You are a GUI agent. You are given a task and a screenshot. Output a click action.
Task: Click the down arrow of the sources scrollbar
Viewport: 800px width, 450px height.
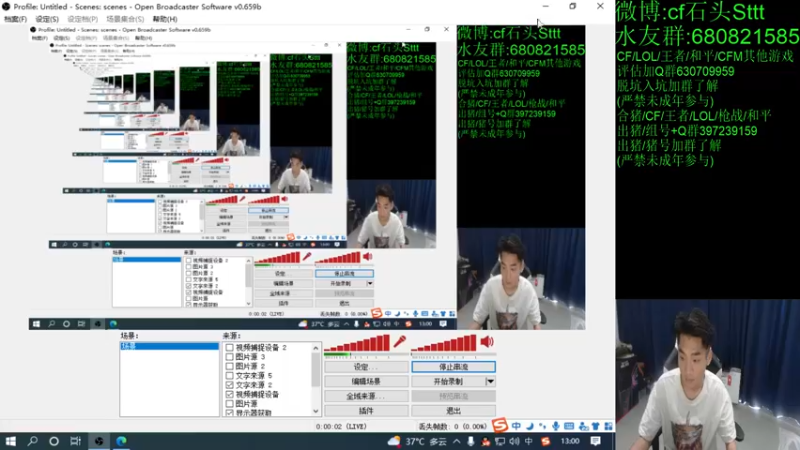(x=316, y=411)
